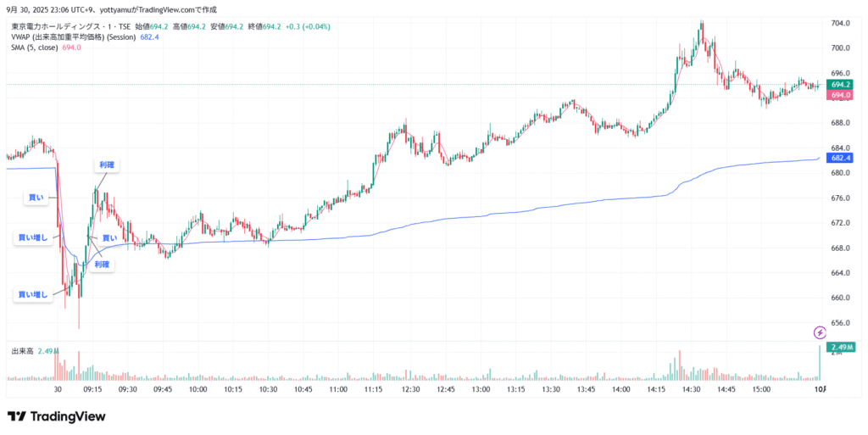Image resolution: width=868 pixels, height=435 pixels.
Task: Click the blue 682.4 VWAP price tag
Action: [x=840, y=158]
